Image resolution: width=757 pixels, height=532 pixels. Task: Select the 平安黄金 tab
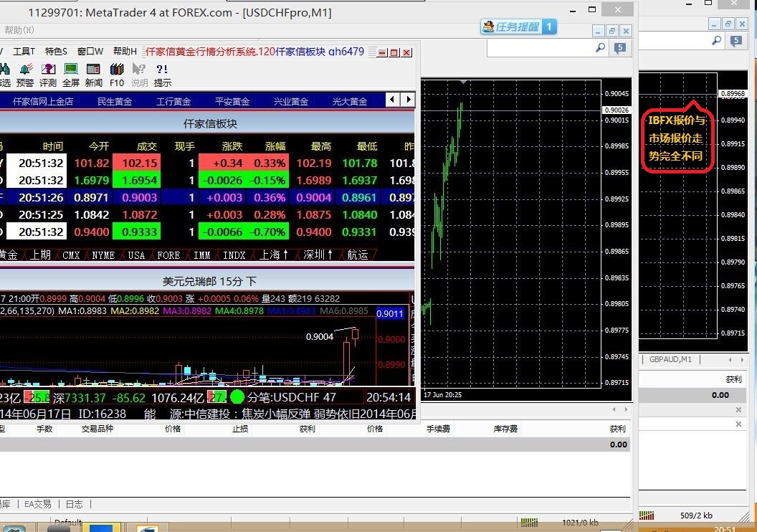point(232,101)
